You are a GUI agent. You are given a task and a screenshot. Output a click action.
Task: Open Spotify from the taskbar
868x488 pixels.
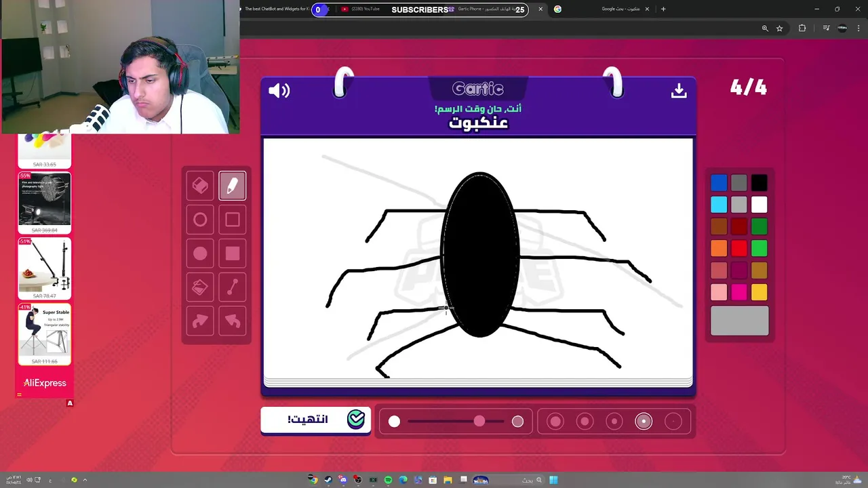click(x=388, y=480)
